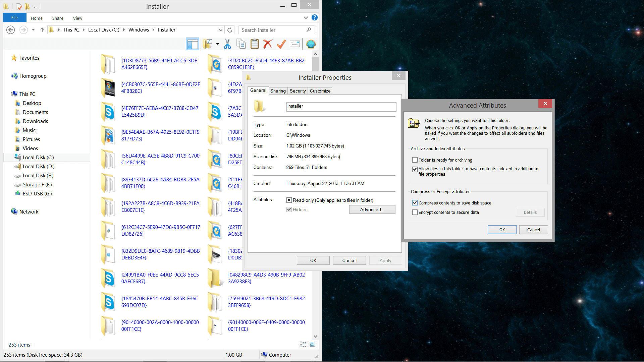Click the Email envelope toolbar icon
This screenshot has height=362, width=644.
point(295,44)
